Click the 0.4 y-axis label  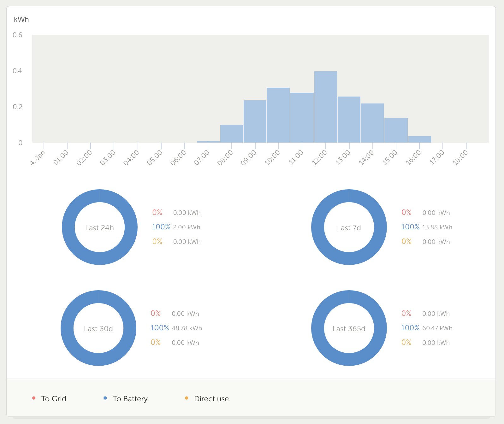point(17,71)
